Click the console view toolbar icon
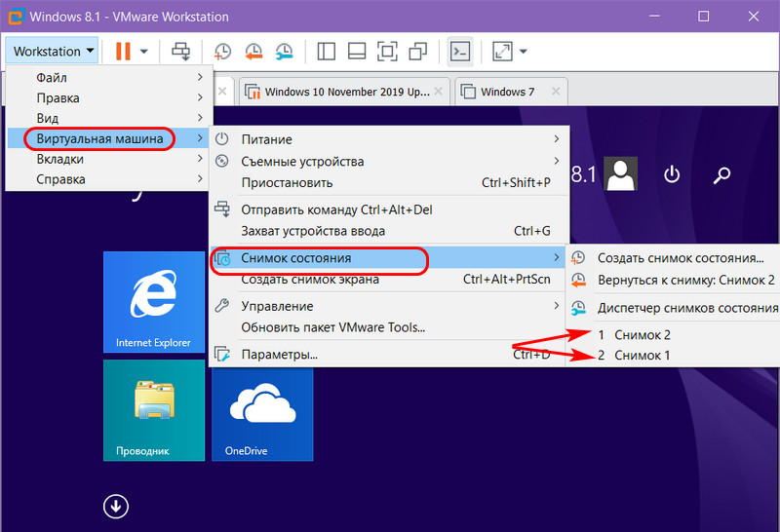This screenshot has height=532, width=780. pyautogui.click(x=460, y=52)
